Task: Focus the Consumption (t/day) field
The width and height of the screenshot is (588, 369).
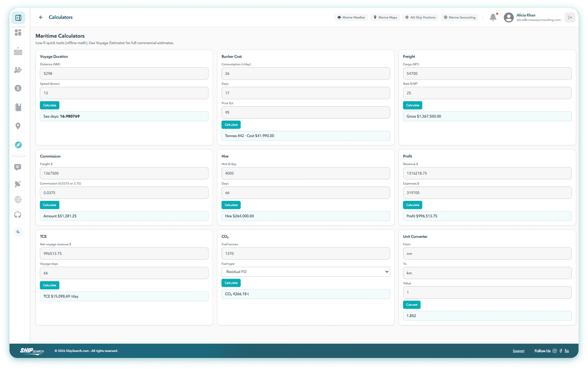Action: click(x=305, y=73)
